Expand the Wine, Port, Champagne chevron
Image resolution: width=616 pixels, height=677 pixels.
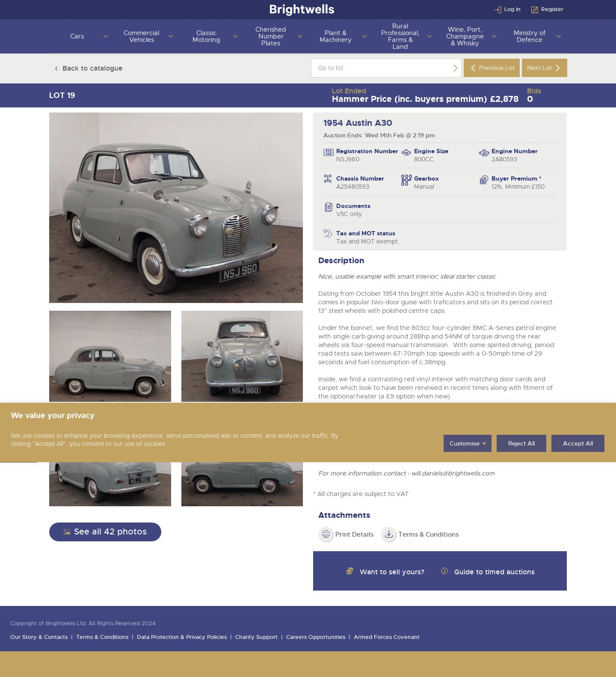pos(494,36)
